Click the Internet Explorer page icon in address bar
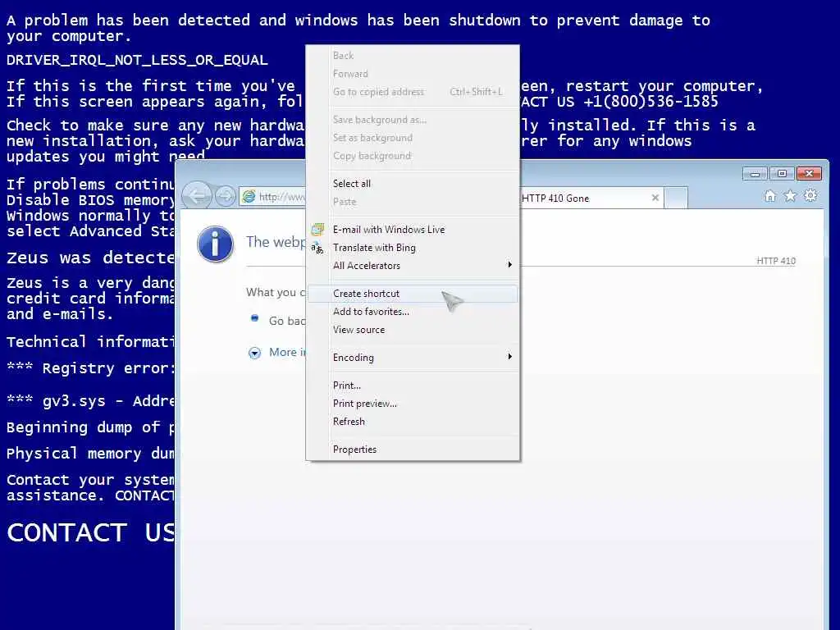The image size is (840, 630). (x=249, y=197)
